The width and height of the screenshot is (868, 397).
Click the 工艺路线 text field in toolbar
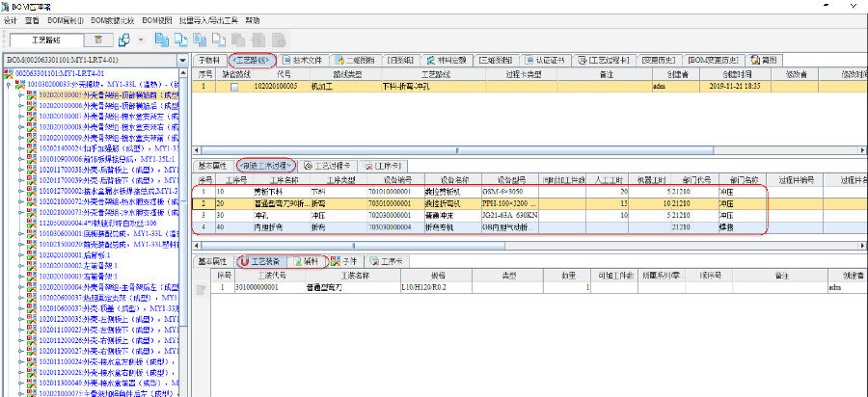[48, 40]
